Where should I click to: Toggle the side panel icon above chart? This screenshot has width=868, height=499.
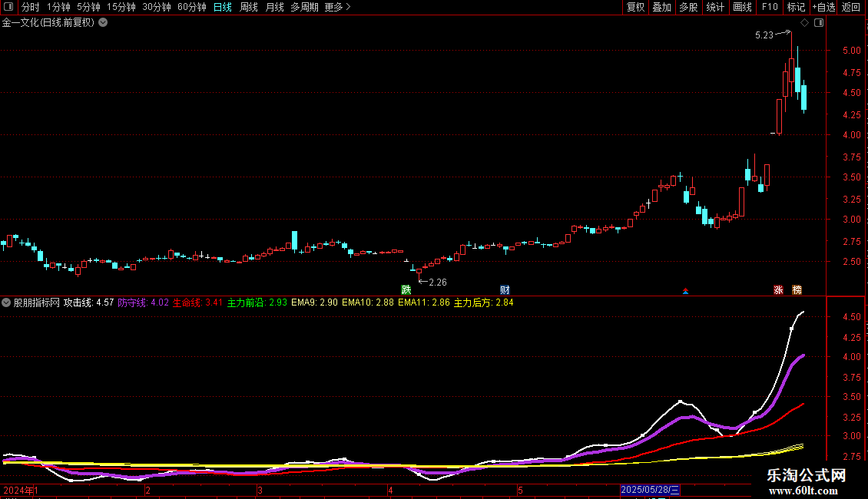coord(819,23)
